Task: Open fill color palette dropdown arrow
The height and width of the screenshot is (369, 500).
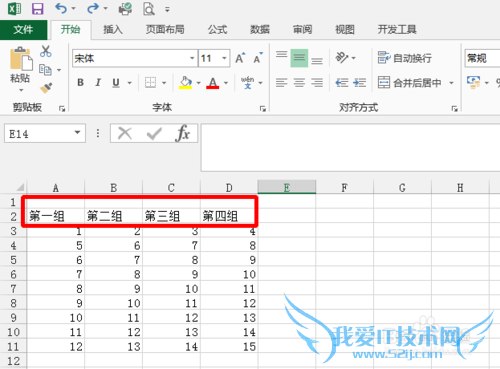Action: pos(199,83)
